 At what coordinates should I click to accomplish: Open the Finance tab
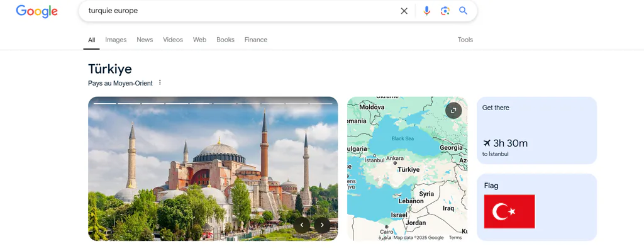(x=256, y=40)
